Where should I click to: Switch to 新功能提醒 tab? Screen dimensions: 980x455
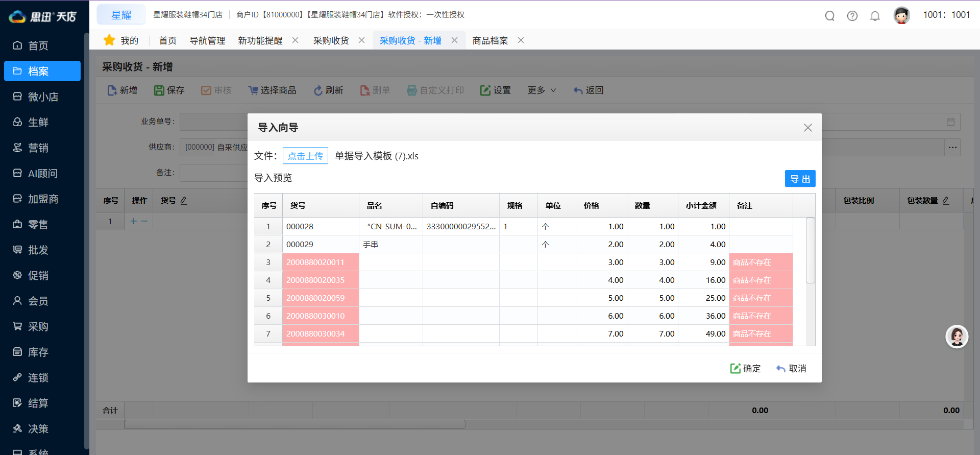[260, 40]
